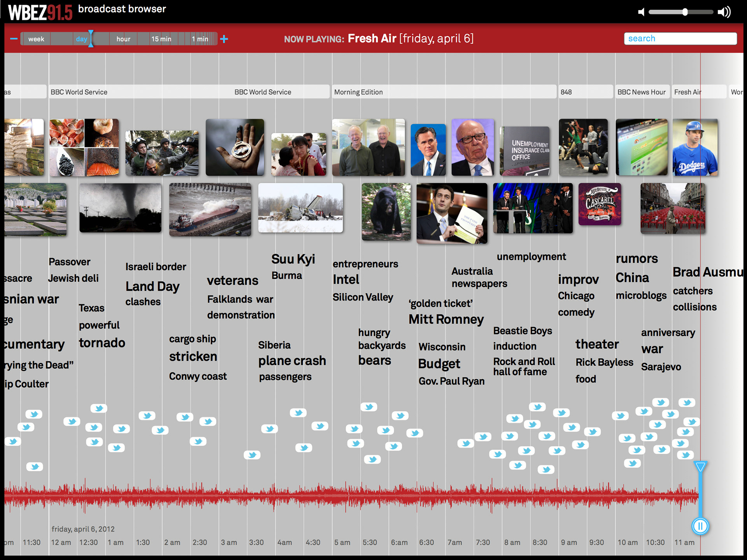
Task: Click the 'Gov. Paul Ryan' keyword
Action: coord(451,381)
